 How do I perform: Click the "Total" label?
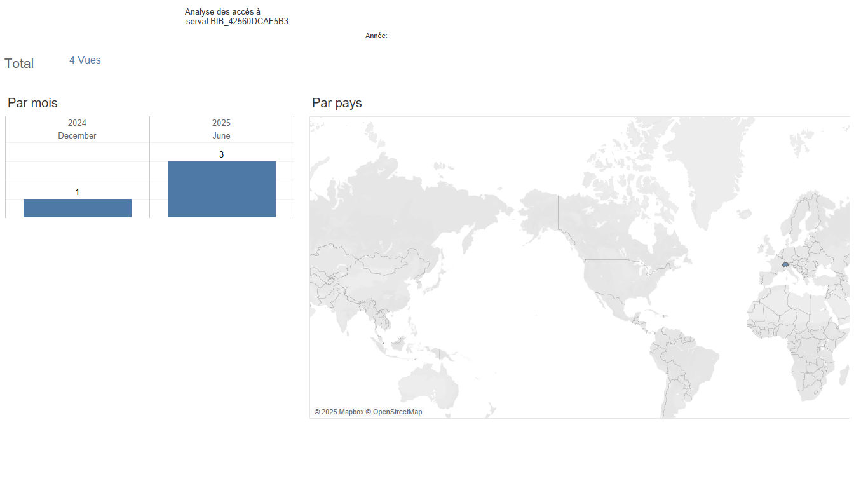point(19,64)
